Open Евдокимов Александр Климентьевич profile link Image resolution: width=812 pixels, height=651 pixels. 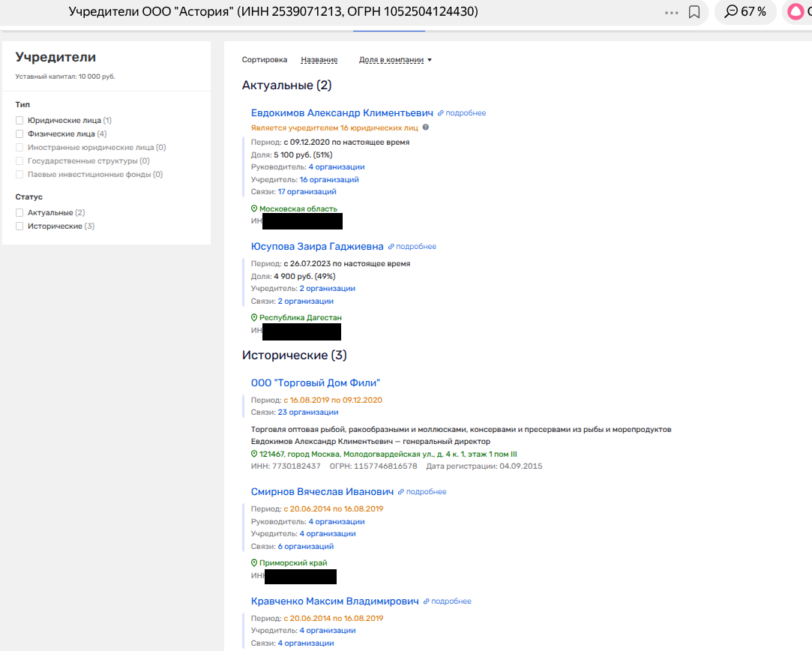[x=342, y=112]
